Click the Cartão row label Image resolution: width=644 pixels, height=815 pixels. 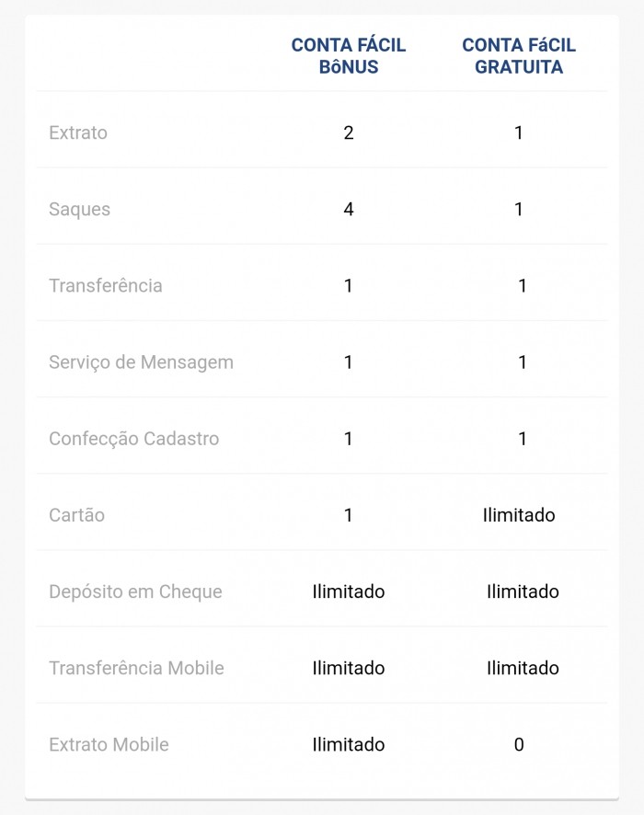[x=76, y=515]
